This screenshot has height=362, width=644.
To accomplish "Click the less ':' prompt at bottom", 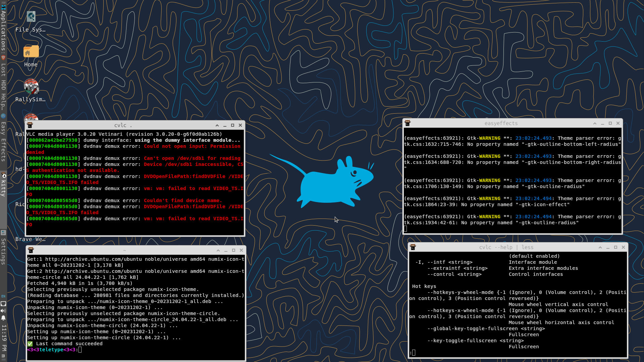I will (x=412, y=353).
